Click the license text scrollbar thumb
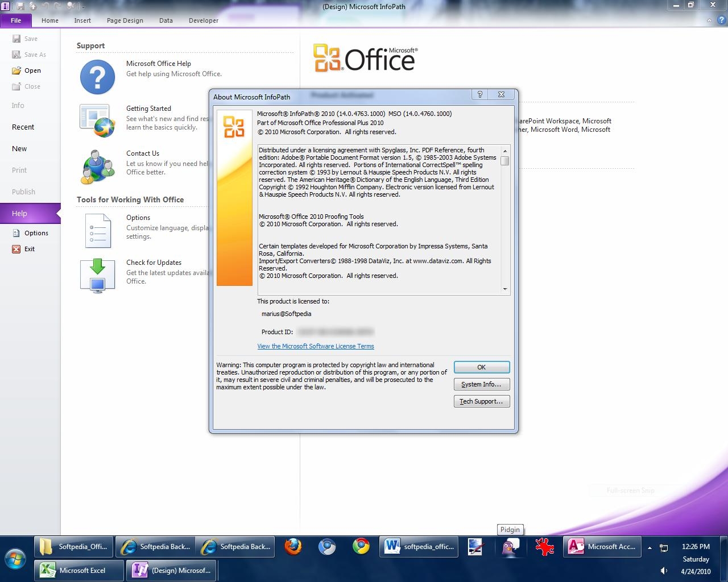 [504, 161]
